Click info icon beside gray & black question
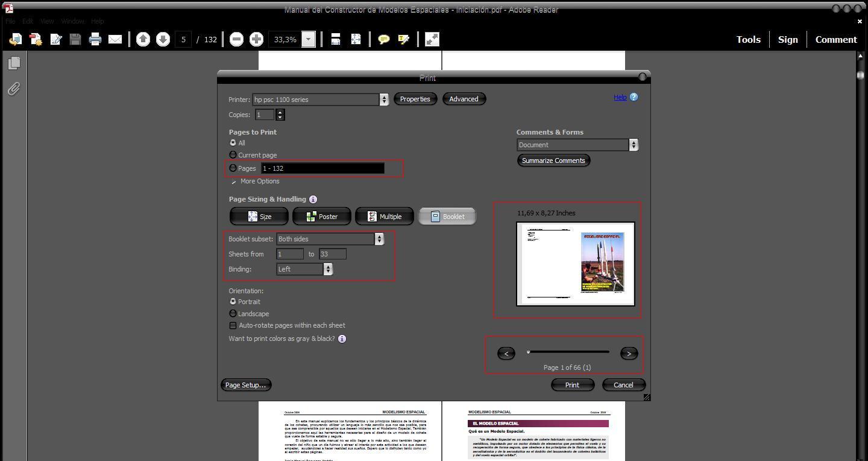This screenshot has height=461, width=868. [342, 339]
